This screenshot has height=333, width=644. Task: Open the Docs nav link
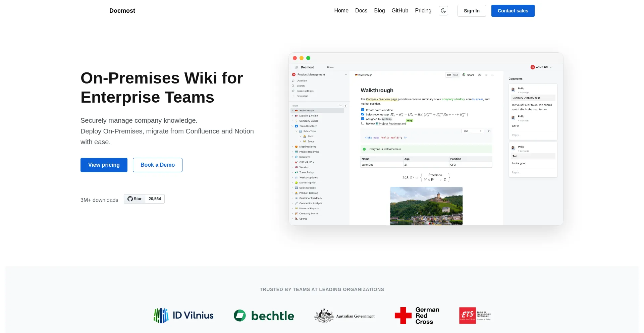click(x=361, y=11)
